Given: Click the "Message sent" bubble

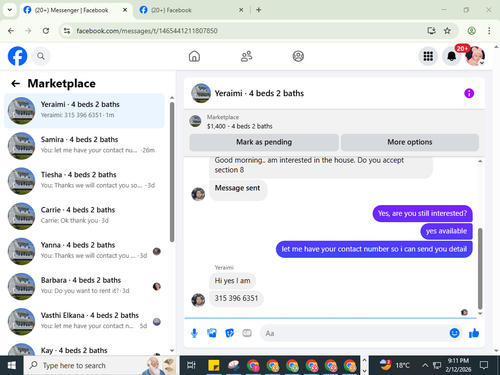Looking at the screenshot, I should click(237, 190).
